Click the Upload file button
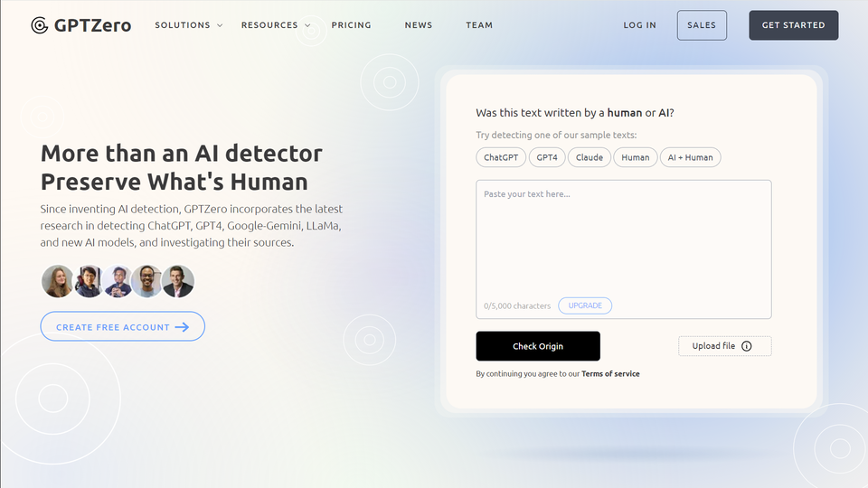The image size is (868, 488). pos(724,346)
